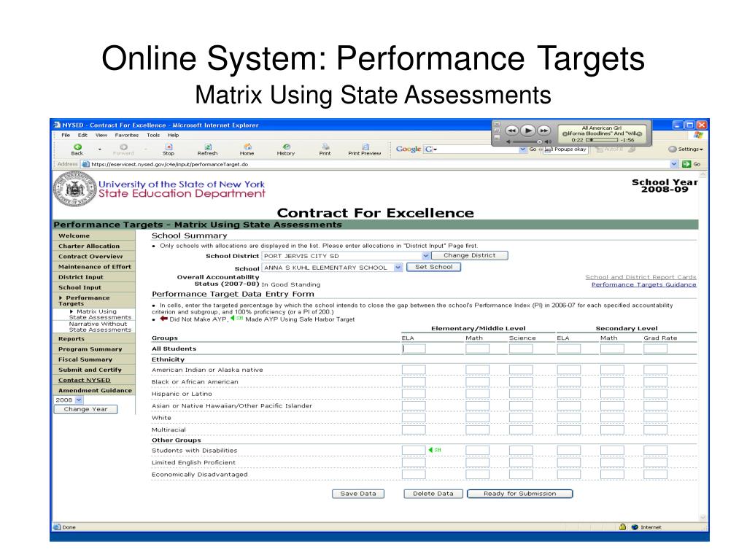This screenshot has height=560, width=747.
Task: Expand the Back button history arrow
Action: [100, 149]
